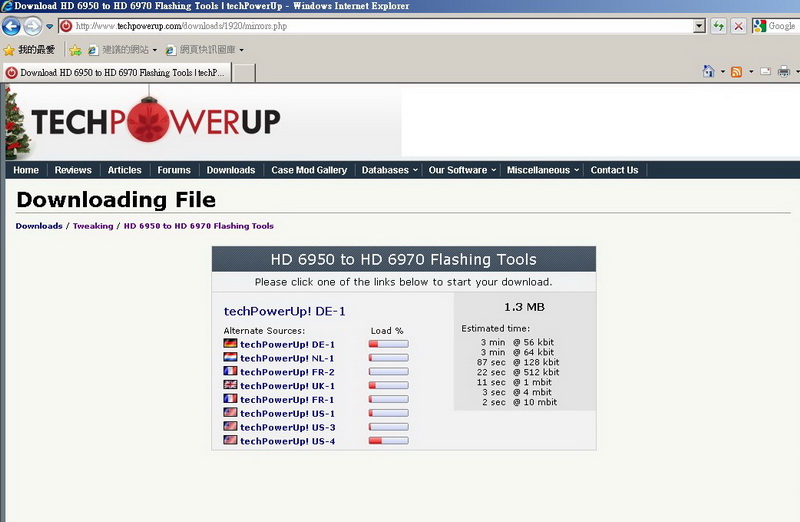Download from techPowerUp! FR-1 mirror
The width and height of the screenshot is (800, 522).
point(287,400)
